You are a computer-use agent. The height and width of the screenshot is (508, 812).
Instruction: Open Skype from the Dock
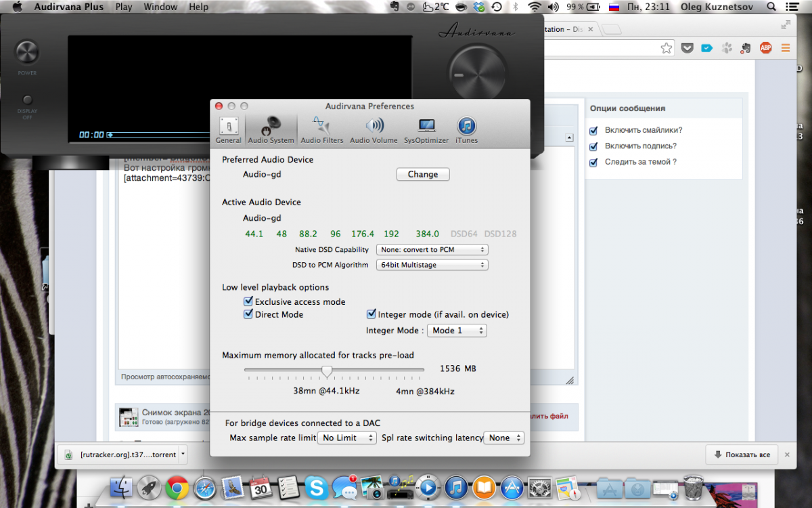317,488
